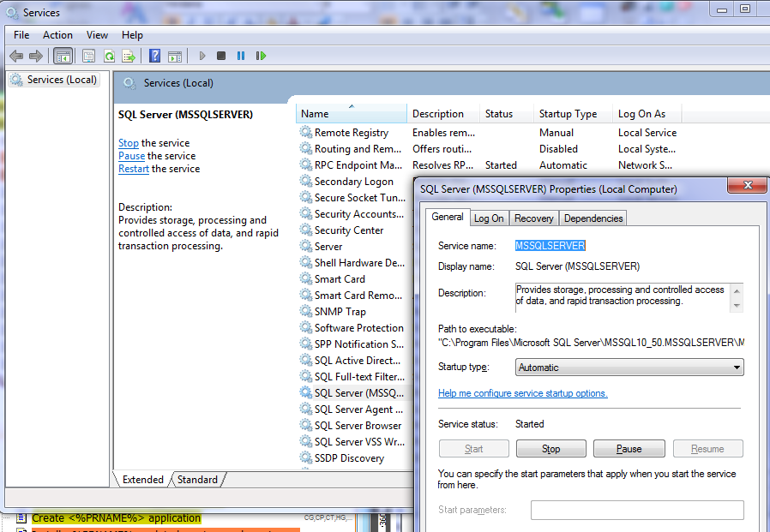Open the File menu
The height and width of the screenshot is (532, 770).
tap(21, 35)
